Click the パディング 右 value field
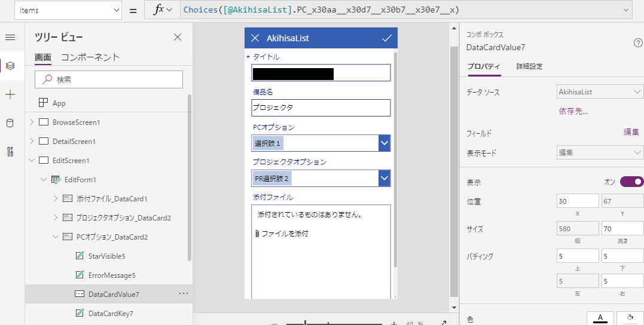The image size is (644, 325). click(x=622, y=281)
